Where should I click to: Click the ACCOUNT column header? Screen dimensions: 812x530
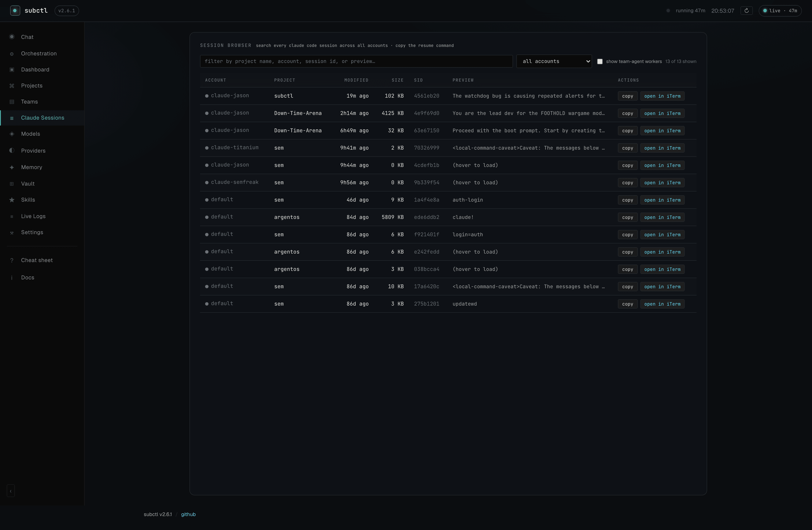(x=215, y=80)
